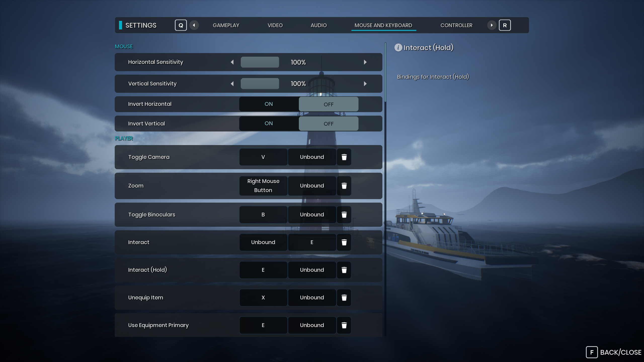Click the round right arrow beside Controller tab
This screenshot has height=362, width=644.
coord(492,25)
